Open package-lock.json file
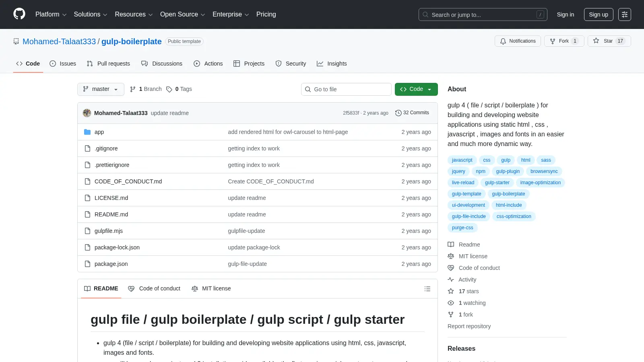Screen dimensions: 644x362 [x=117, y=247]
